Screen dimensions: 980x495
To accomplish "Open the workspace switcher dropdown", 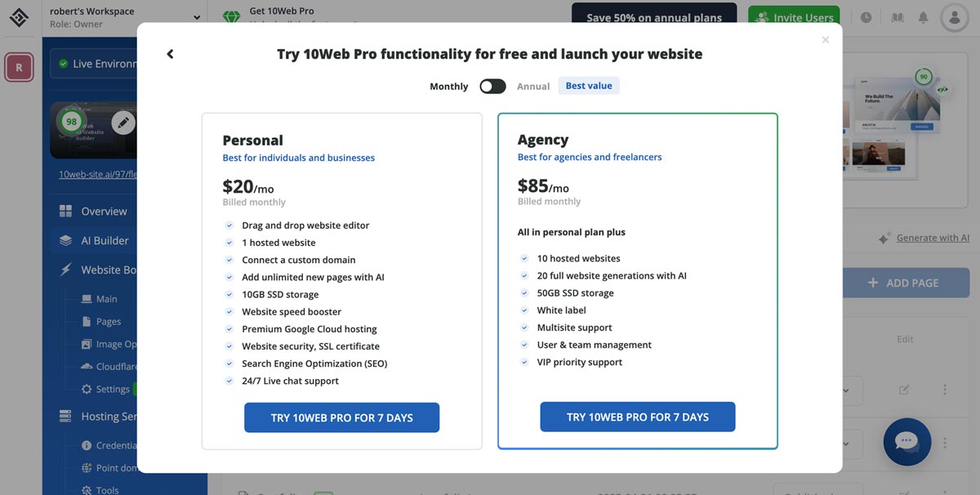I will pos(196,17).
